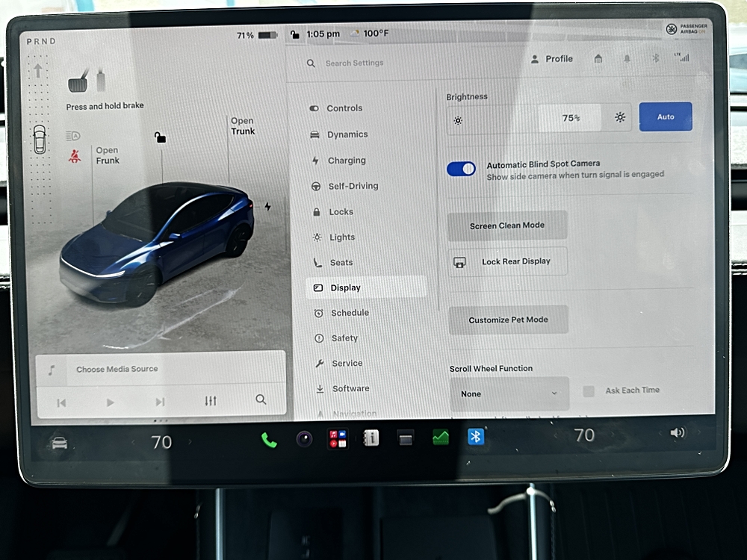Tap the high brightness sun icon
Screen dimensions: 747x560
point(620,117)
